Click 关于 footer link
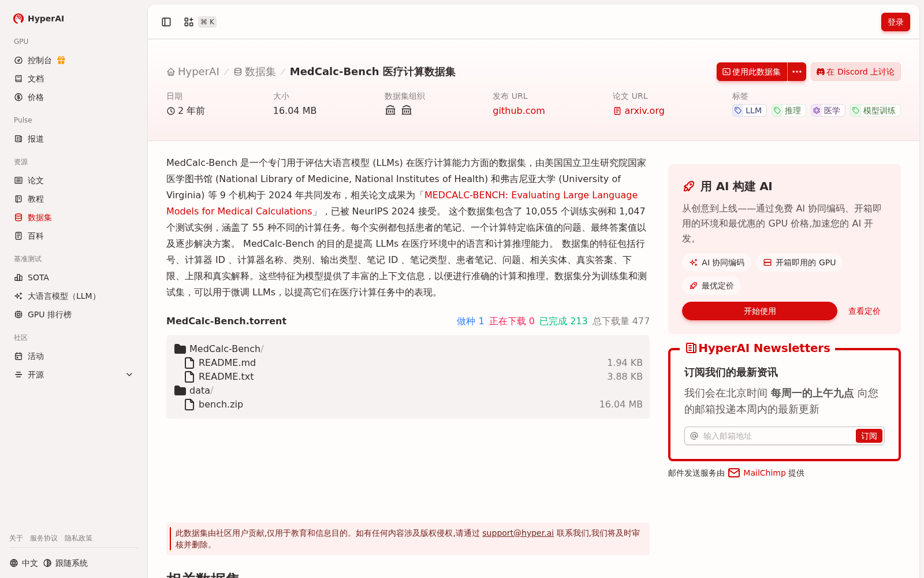This screenshot has height=578, width=924. [16, 538]
